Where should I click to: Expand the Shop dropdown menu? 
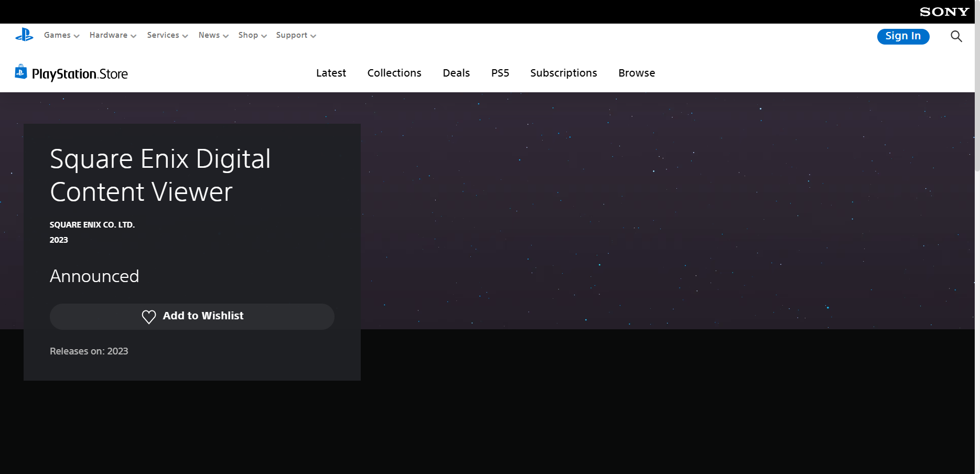click(252, 35)
